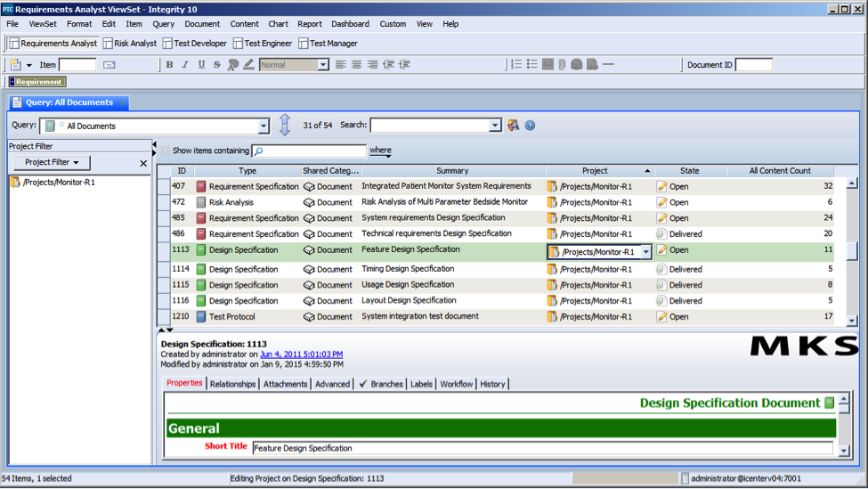
Task: Click the insert horizontal line icon
Action: click(608, 65)
